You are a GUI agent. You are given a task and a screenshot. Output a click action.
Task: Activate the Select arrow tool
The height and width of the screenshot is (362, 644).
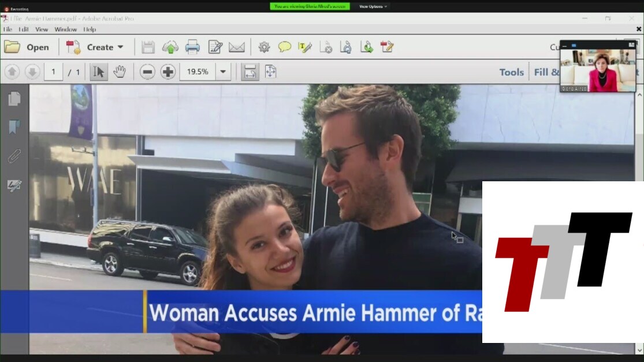coord(99,72)
